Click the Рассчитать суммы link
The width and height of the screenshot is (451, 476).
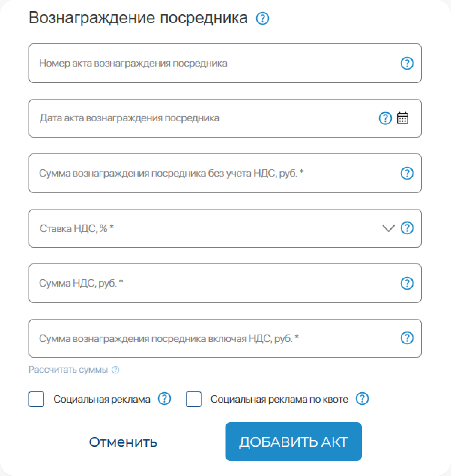point(68,370)
